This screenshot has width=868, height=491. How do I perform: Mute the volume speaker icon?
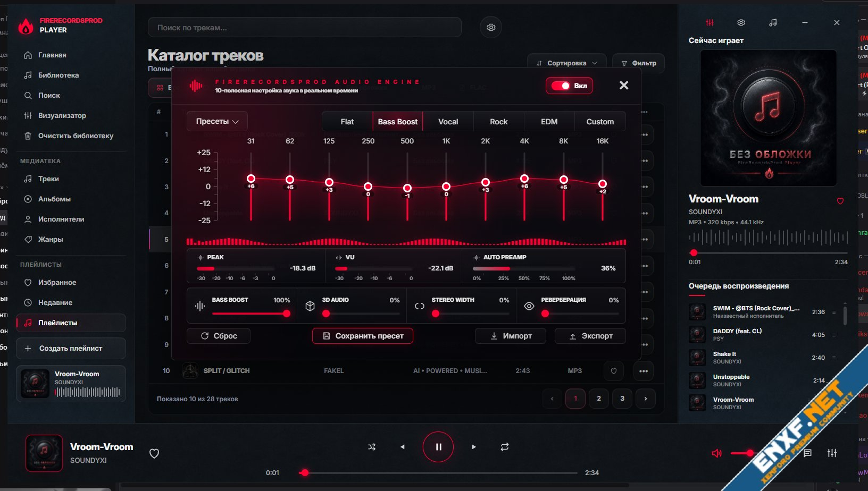pyautogui.click(x=716, y=453)
